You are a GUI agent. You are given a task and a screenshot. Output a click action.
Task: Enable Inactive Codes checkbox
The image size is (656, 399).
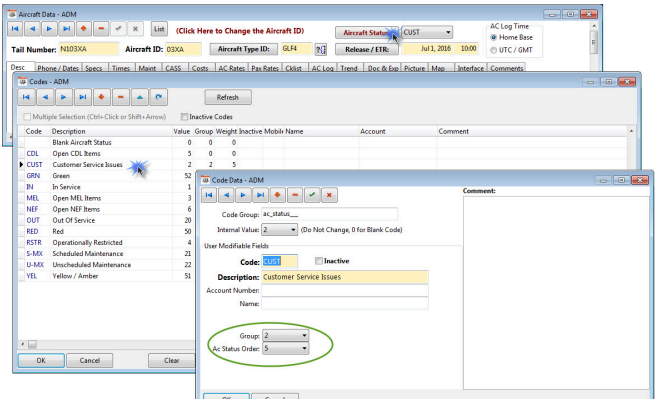click(x=184, y=117)
